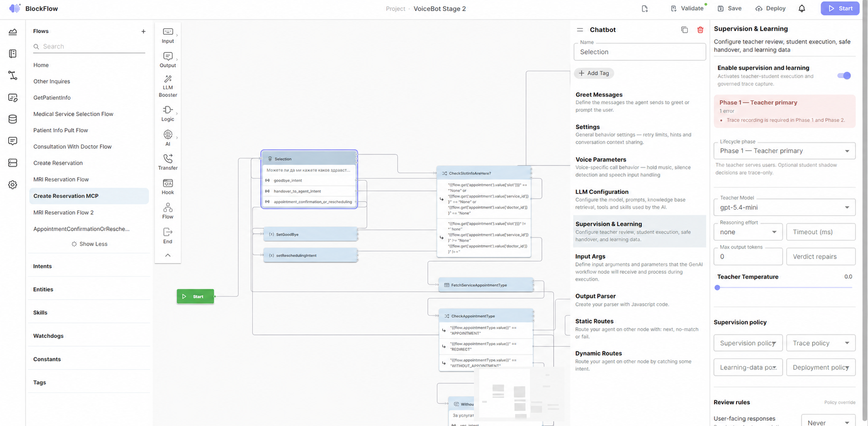Open the Learning-data policy dropdown

tap(748, 367)
